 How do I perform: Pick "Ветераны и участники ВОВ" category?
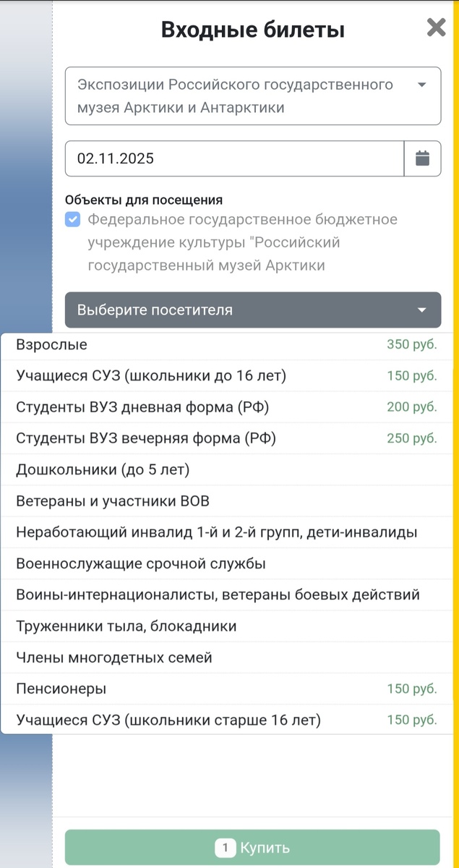tap(217, 501)
